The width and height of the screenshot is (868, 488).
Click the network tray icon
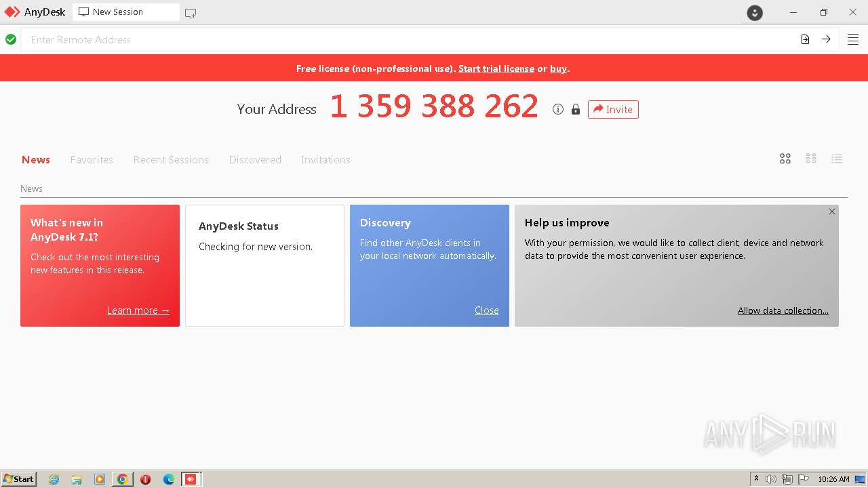pos(787,479)
